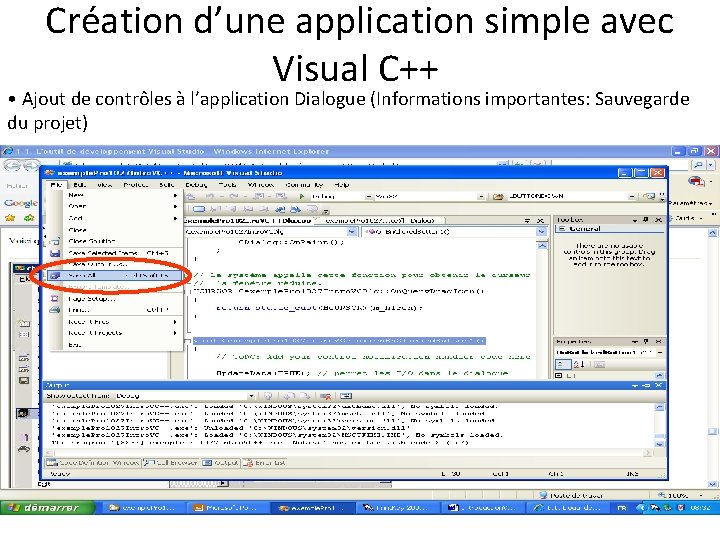Screen dimensions: 720x540
Task: Click the Redo toolbar icon
Action: pyautogui.click(x=234, y=197)
